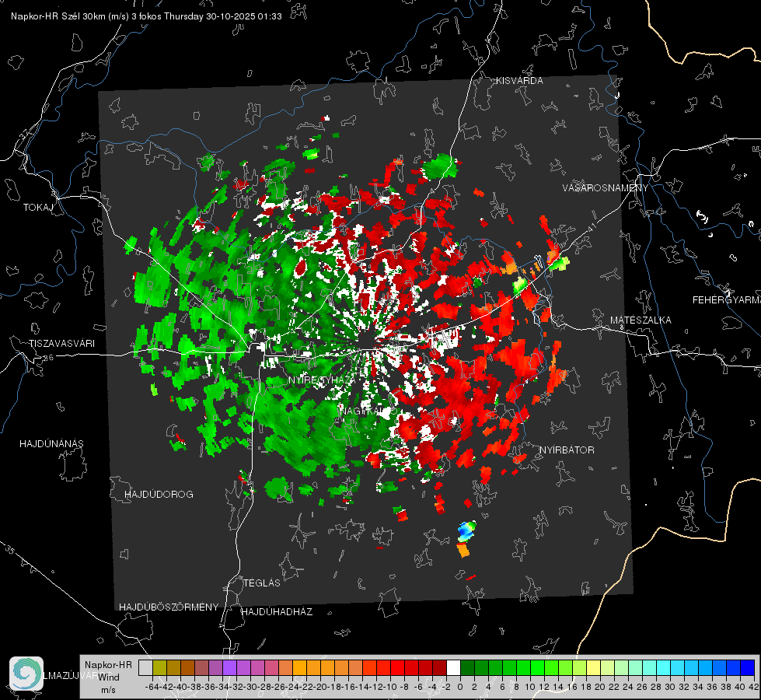This screenshot has height=700, width=761.
Task: Select the gray first swatch in legend
Action: click(145, 667)
